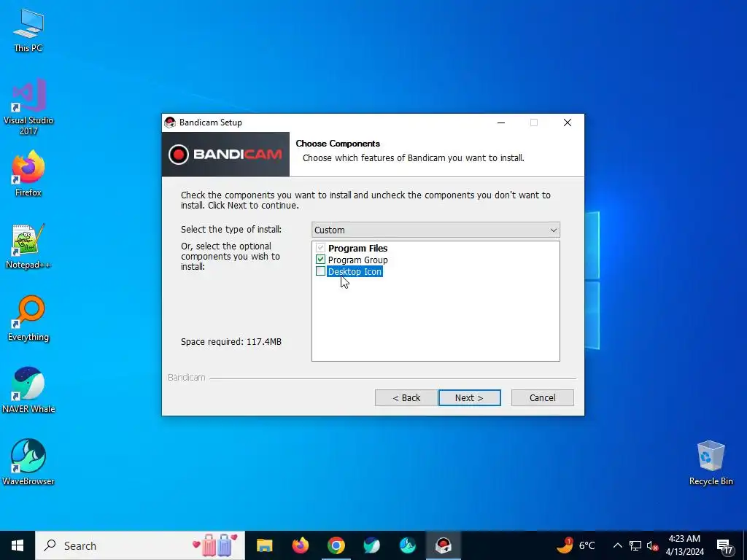Open the clock showing 4:23 AM
Image resolution: width=747 pixels, height=560 pixels.
click(x=684, y=545)
